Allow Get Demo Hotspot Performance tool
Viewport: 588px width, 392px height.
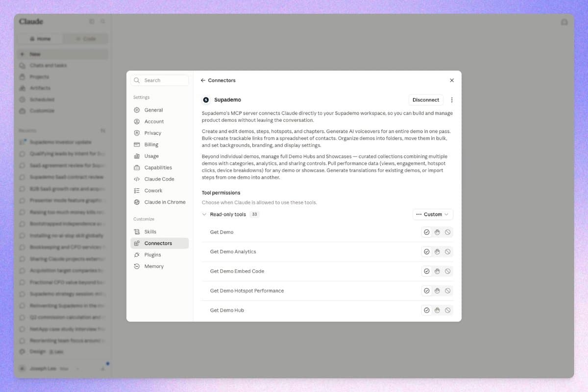click(x=427, y=291)
